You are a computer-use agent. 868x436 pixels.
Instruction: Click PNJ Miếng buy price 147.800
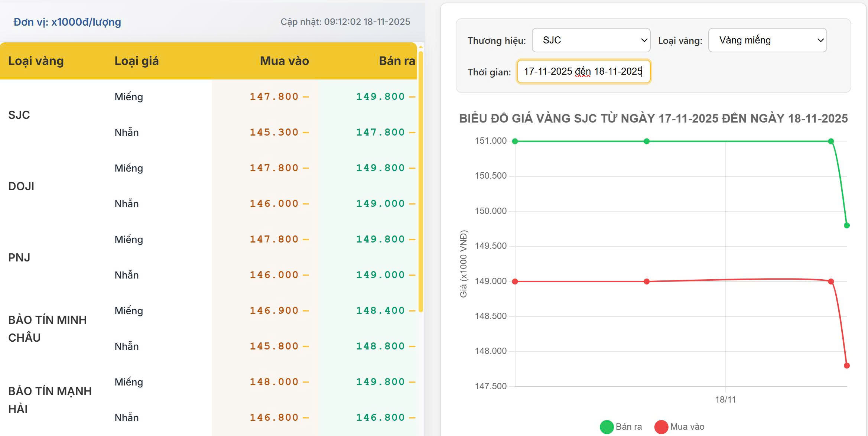click(274, 239)
